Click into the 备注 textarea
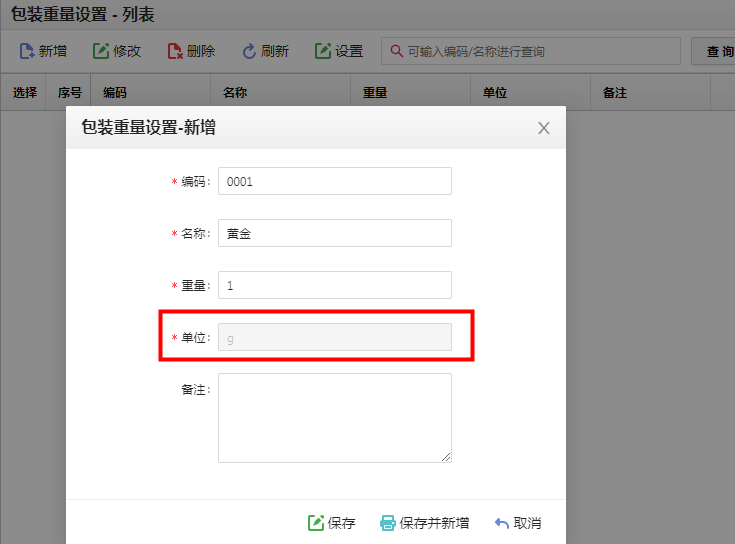Screen dimensions: 735x544 point(335,418)
